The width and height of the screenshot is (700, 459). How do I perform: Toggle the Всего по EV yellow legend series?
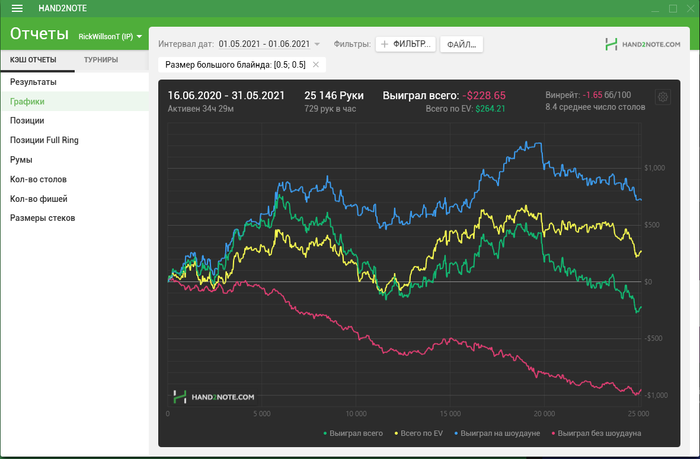coord(418,433)
